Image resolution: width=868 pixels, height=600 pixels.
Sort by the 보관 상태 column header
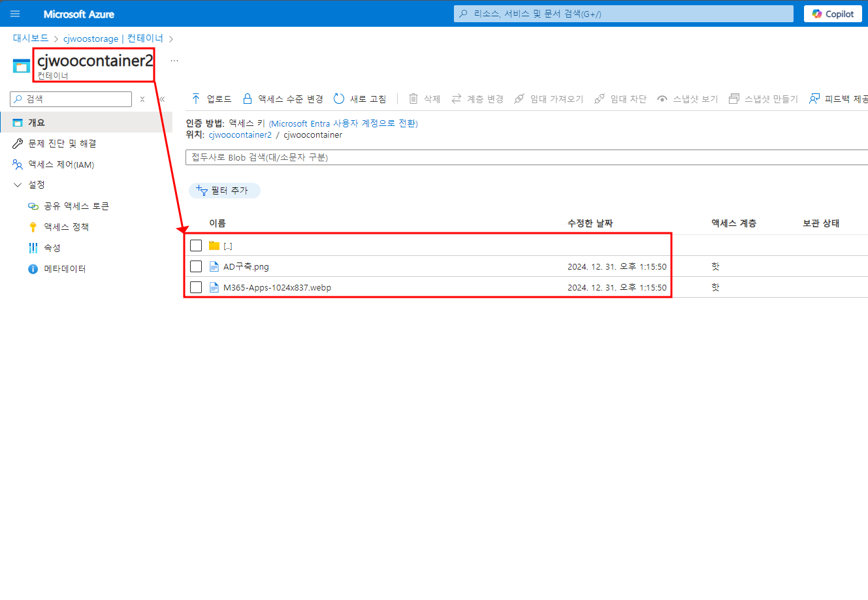(x=821, y=223)
